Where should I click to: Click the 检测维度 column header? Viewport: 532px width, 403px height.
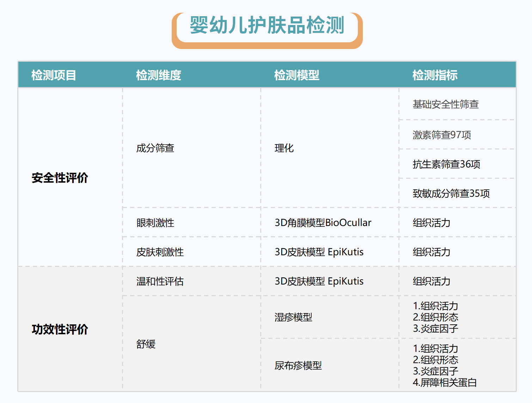point(158,75)
